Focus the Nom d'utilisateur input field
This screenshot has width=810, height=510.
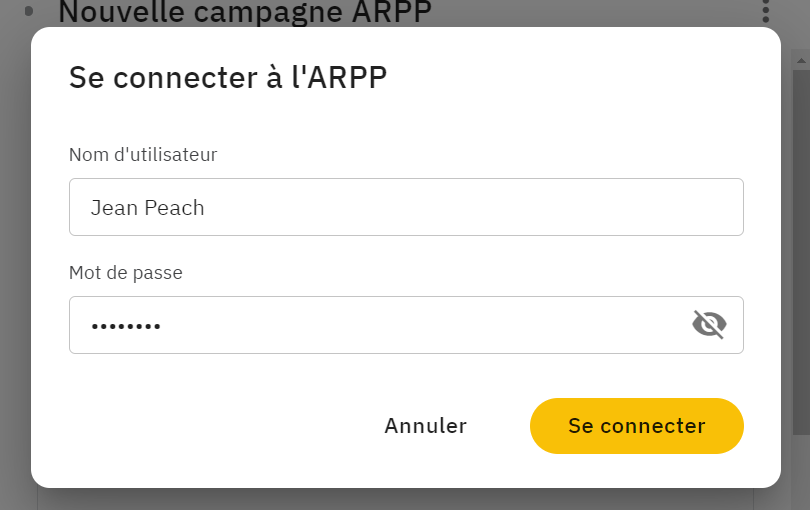click(406, 207)
